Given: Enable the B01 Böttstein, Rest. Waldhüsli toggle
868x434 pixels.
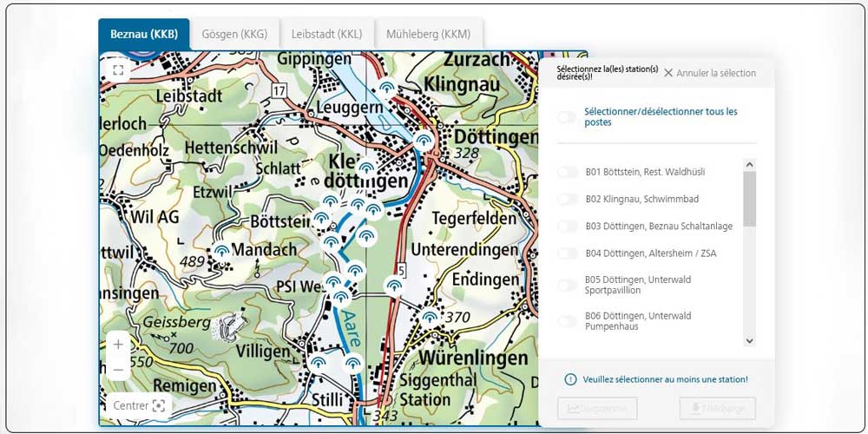Looking at the screenshot, I should pos(567,173).
